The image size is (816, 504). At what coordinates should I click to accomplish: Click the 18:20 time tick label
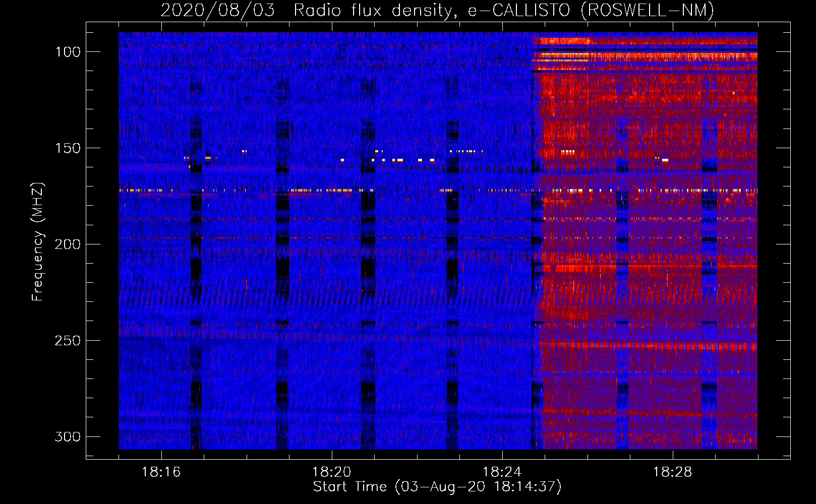click(x=331, y=472)
